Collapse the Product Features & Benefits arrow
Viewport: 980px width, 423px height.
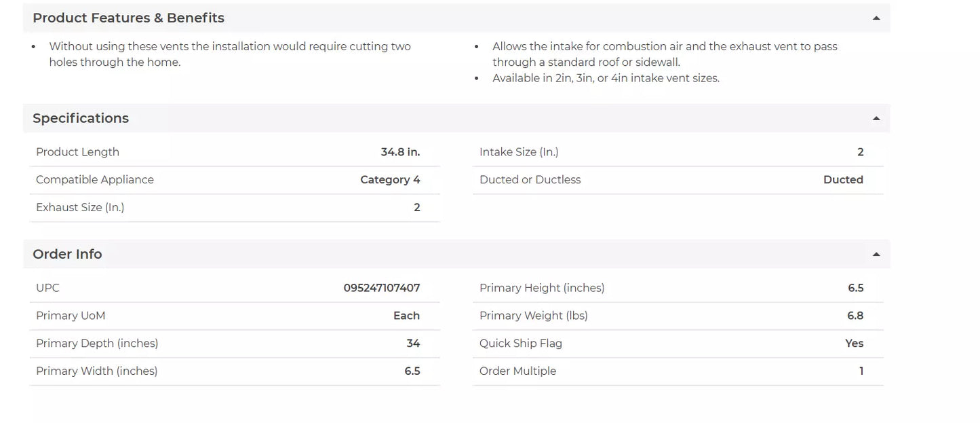click(876, 18)
